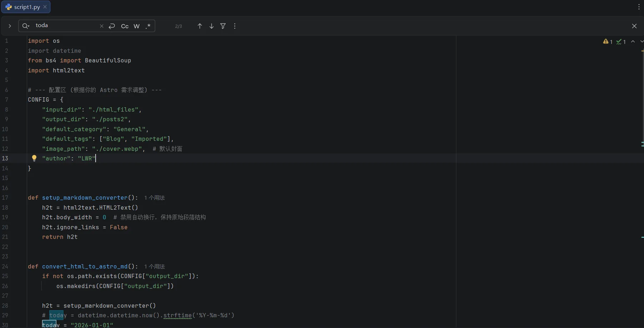Toggle whole Words (W) search option
Image resolution: width=644 pixels, height=328 pixels.
click(137, 26)
